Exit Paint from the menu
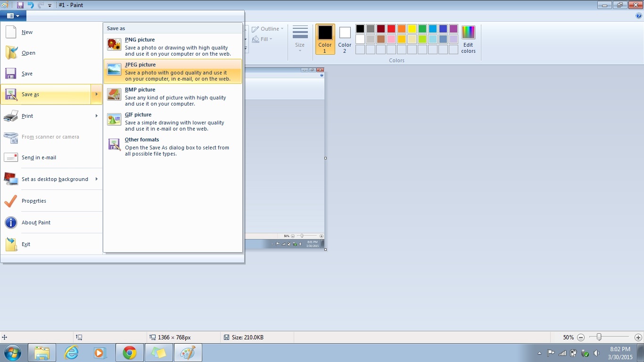Image resolution: width=644 pixels, height=362 pixels. (52, 245)
